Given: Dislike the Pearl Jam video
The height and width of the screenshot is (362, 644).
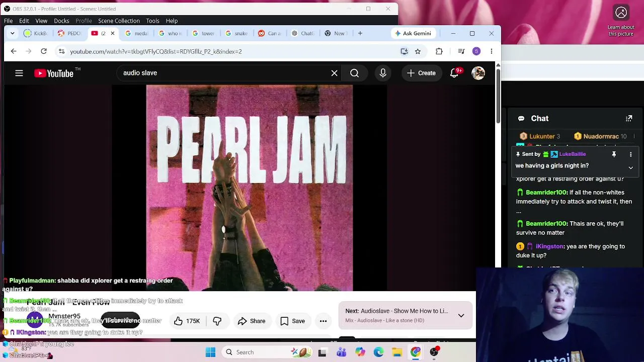Looking at the screenshot, I should coord(217,321).
